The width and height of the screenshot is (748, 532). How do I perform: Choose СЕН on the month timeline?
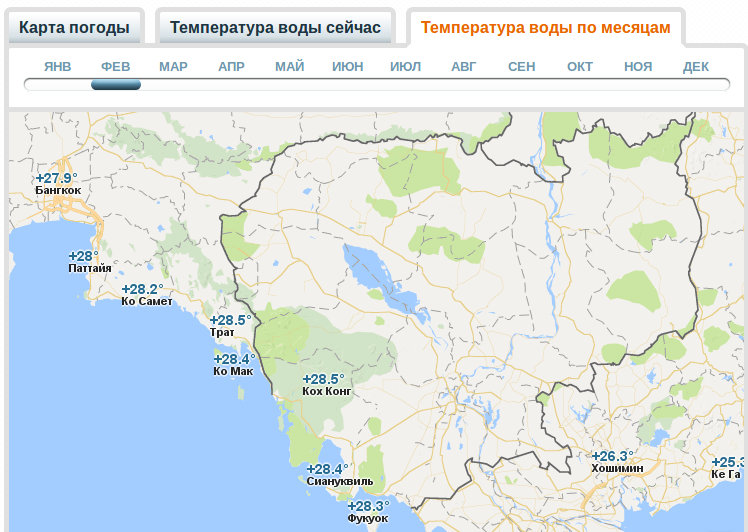(521, 67)
